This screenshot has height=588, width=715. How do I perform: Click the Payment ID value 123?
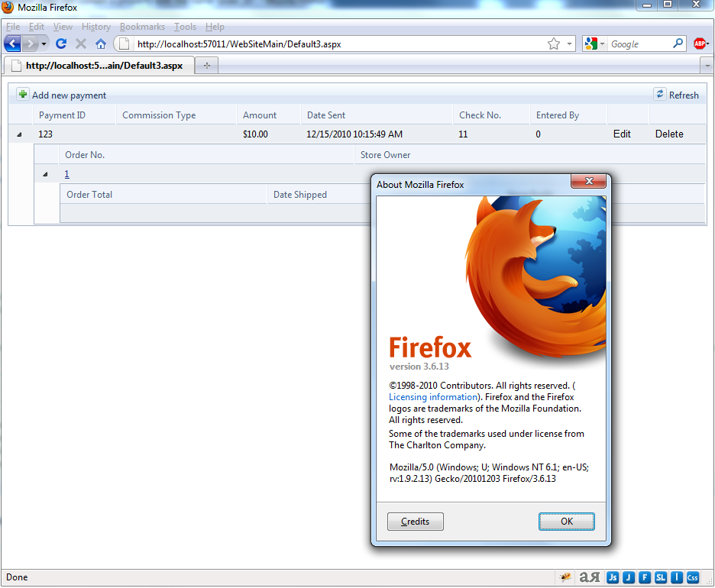(46, 134)
